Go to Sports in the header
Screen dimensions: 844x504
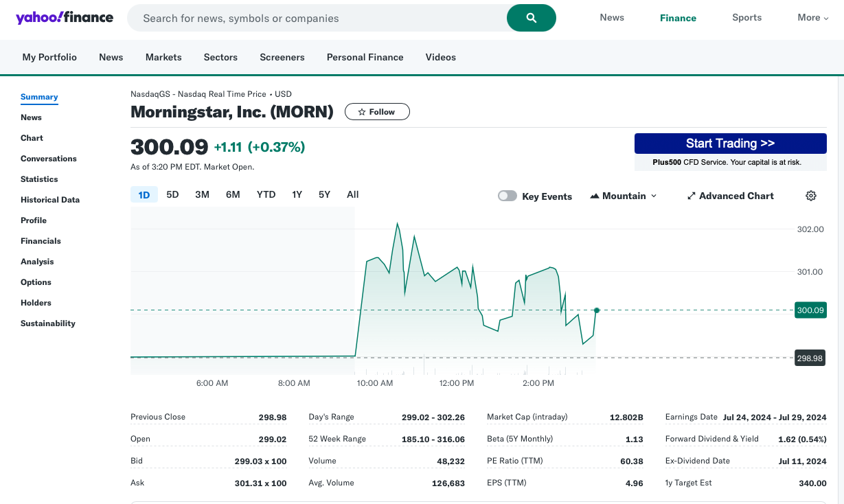pyautogui.click(x=746, y=18)
